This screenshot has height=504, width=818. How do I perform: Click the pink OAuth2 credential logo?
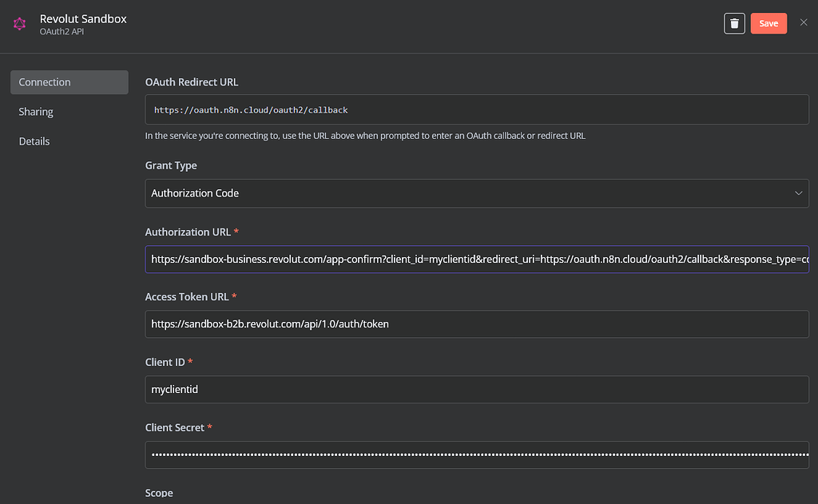click(20, 23)
